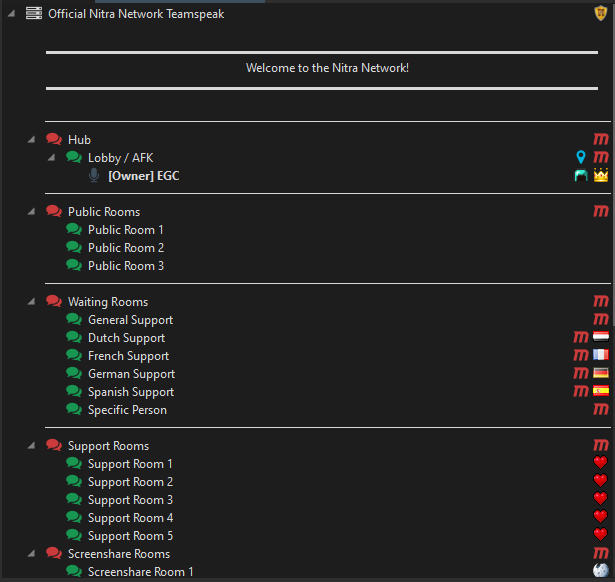
Task: Click the crown icon next to [Owner] EGC
Action: click(x=600, y=175)
